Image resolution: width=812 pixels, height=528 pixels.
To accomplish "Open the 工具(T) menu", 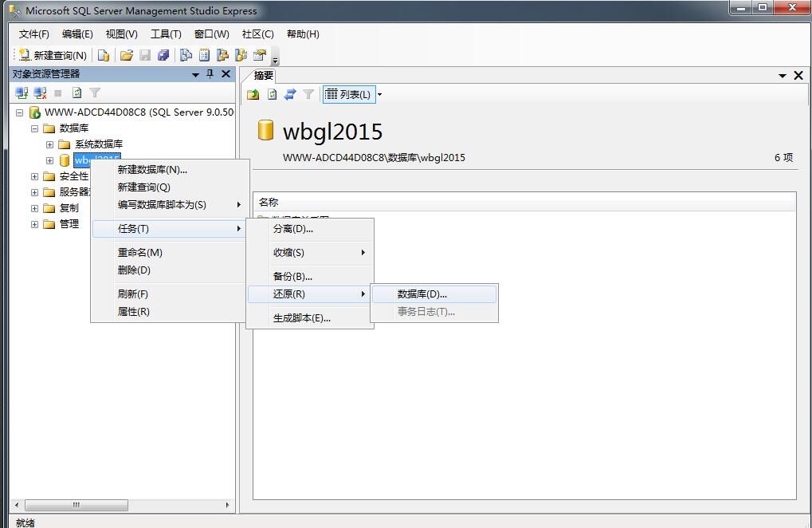I will click(166, 34).
